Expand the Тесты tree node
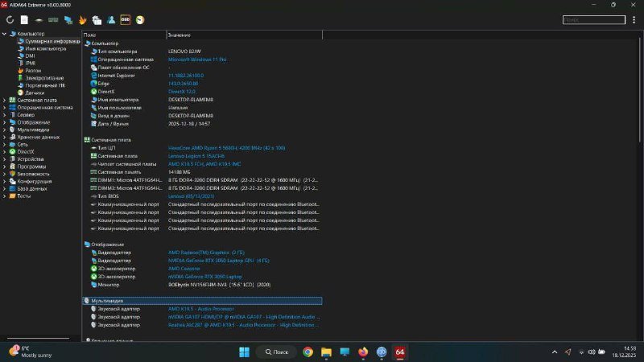The height and width of the screenshot is (362, 644). [x=5, y=196]
